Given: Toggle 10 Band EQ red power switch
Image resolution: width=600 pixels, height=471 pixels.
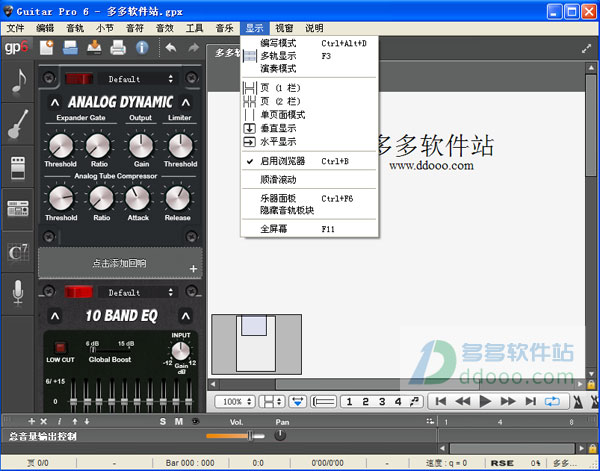Looking at the screenshot, I should click(x=79, y=292).
